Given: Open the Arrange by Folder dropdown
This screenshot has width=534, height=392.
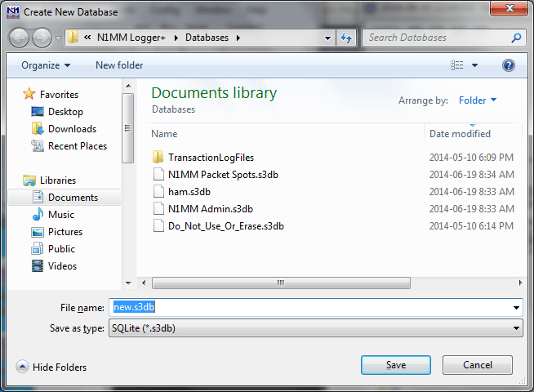Looking at the screenshot, I should pos(478,100).
